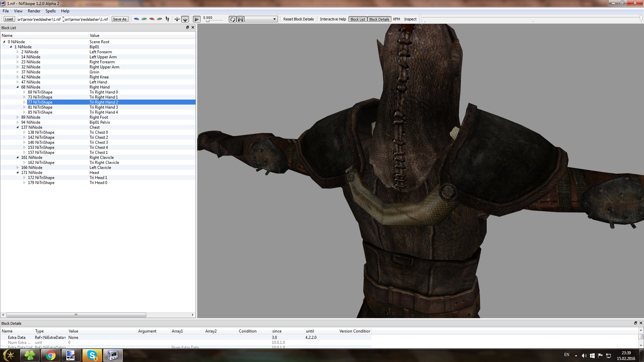Click the Block List Name column header
The image size is (644, 362).
44,36
